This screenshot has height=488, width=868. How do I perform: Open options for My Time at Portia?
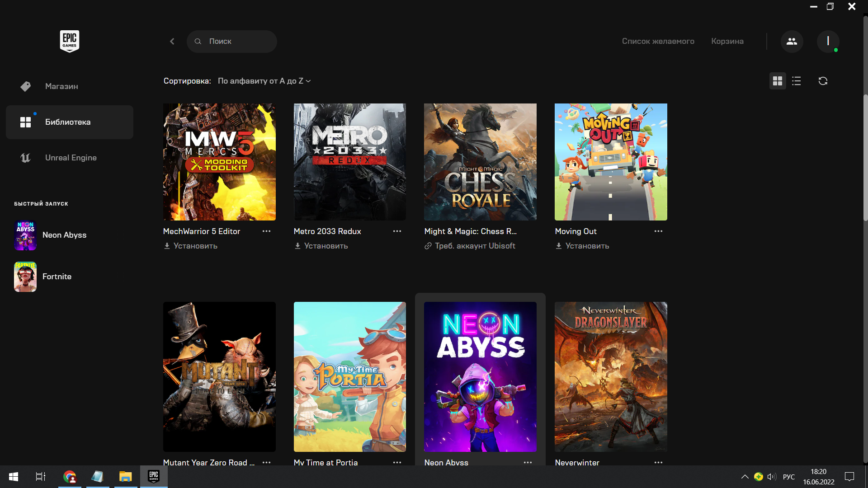point(397,462)
